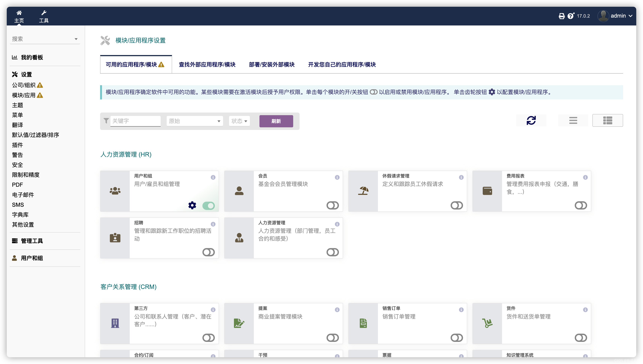The image size is (643, 364).
Task: Click the refresh arrows icon above module list
Action: [531, 121]
